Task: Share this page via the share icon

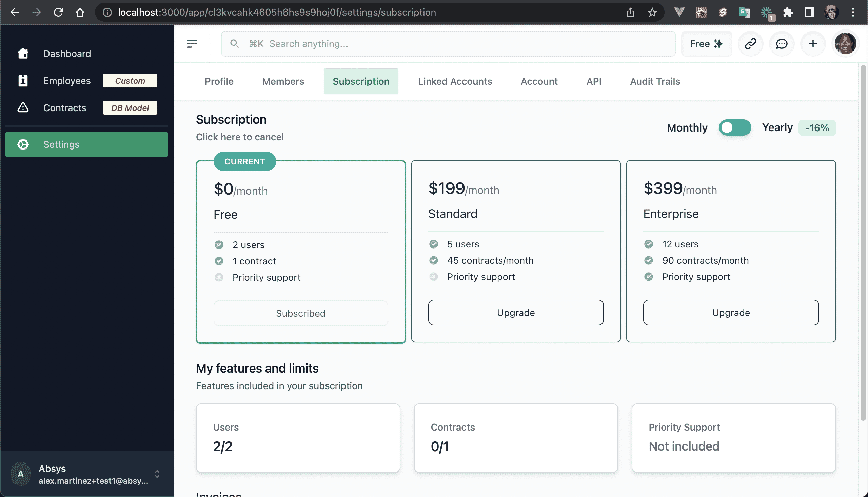Action: coord(630,12)
